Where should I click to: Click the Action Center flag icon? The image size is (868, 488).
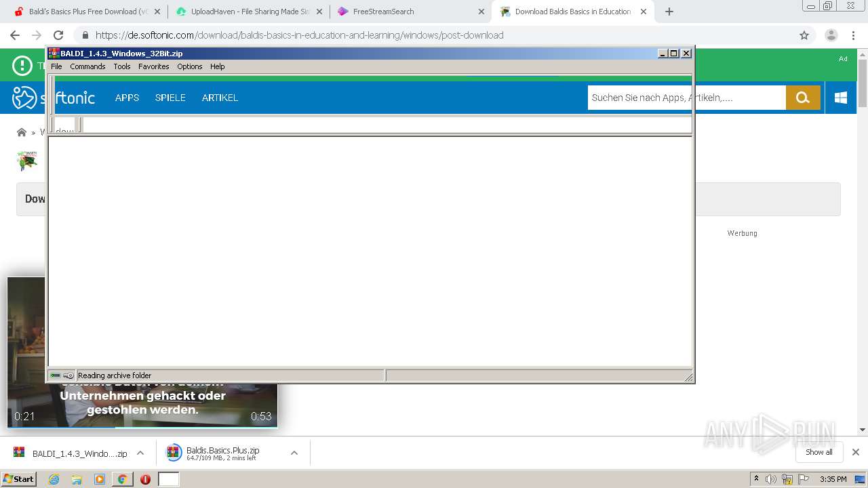804,479
